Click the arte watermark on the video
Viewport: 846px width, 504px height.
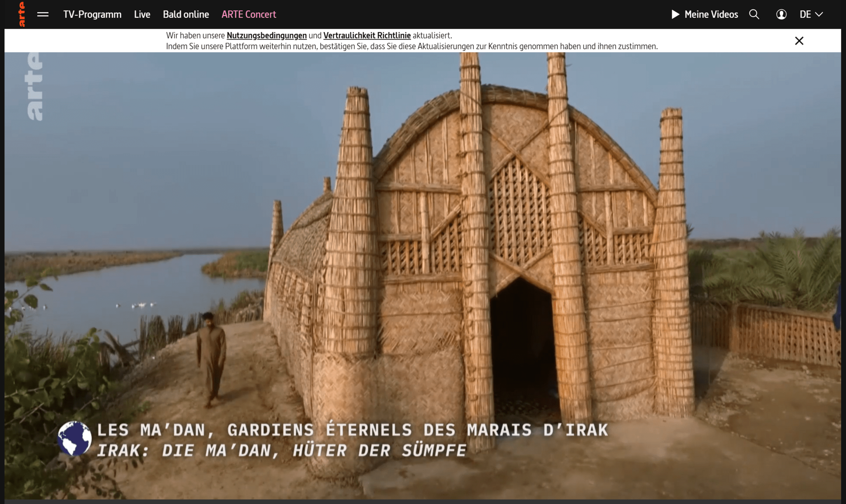click(x=35, y=87)
